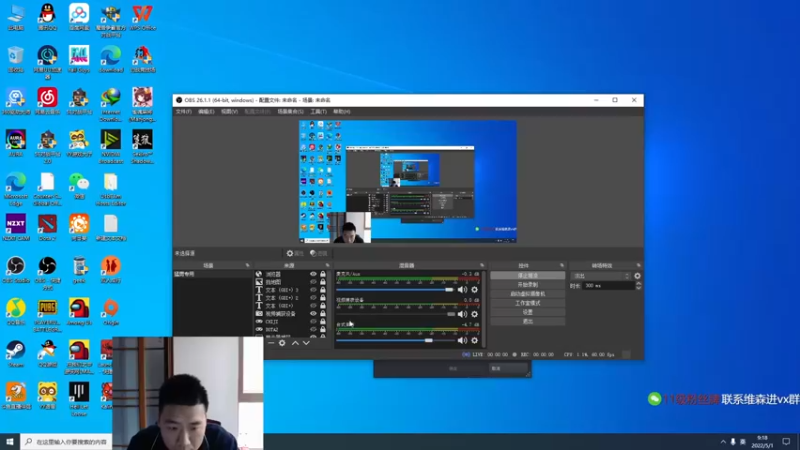The width and height of the screenshot is (800, 450).
Task: Toggle visibility of DOTA2 source
Action: coord(313,329)
